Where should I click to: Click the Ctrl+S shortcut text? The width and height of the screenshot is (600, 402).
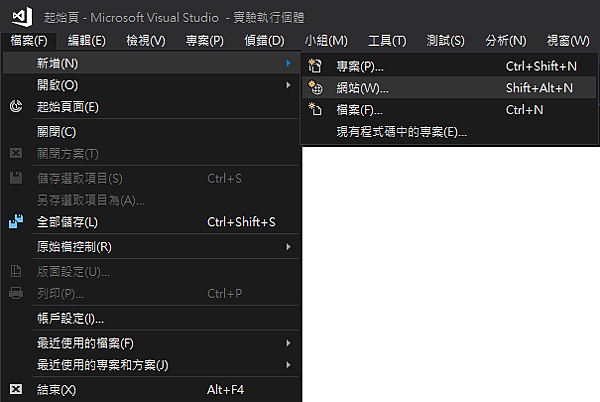pos(224,178)
